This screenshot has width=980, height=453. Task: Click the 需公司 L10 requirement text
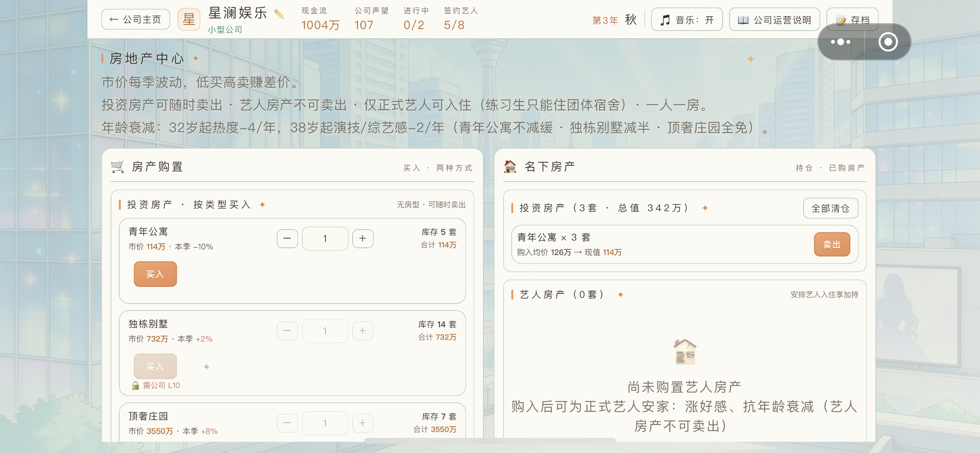click(161, 385)
